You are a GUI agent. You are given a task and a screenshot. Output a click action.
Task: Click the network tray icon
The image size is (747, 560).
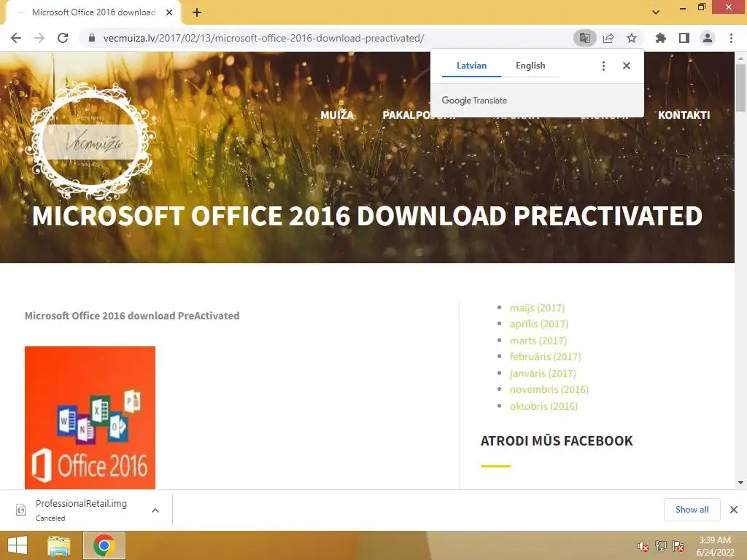(x=661, y=546)
